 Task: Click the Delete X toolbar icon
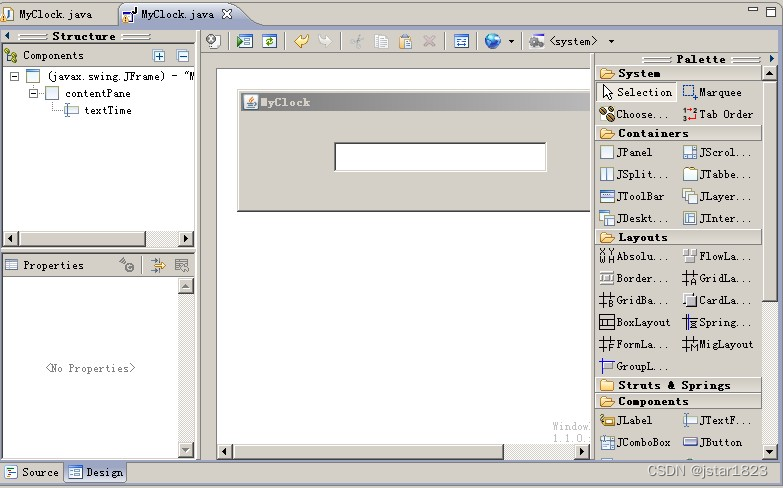point(429,41)
